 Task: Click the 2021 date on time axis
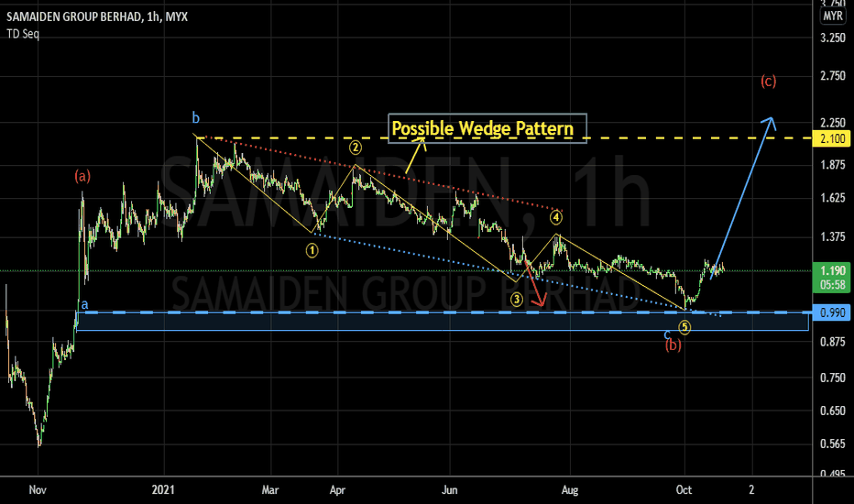(163, 490)
